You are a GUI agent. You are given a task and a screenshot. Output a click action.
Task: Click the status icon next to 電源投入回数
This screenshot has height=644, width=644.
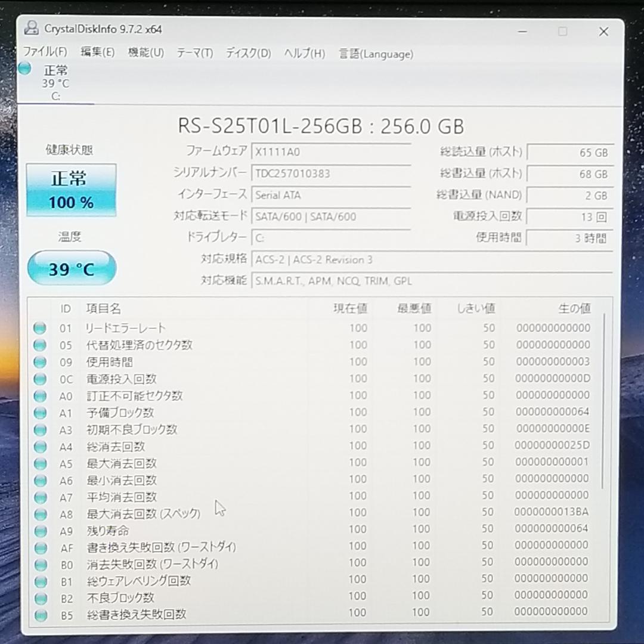[x=39, y=378]
